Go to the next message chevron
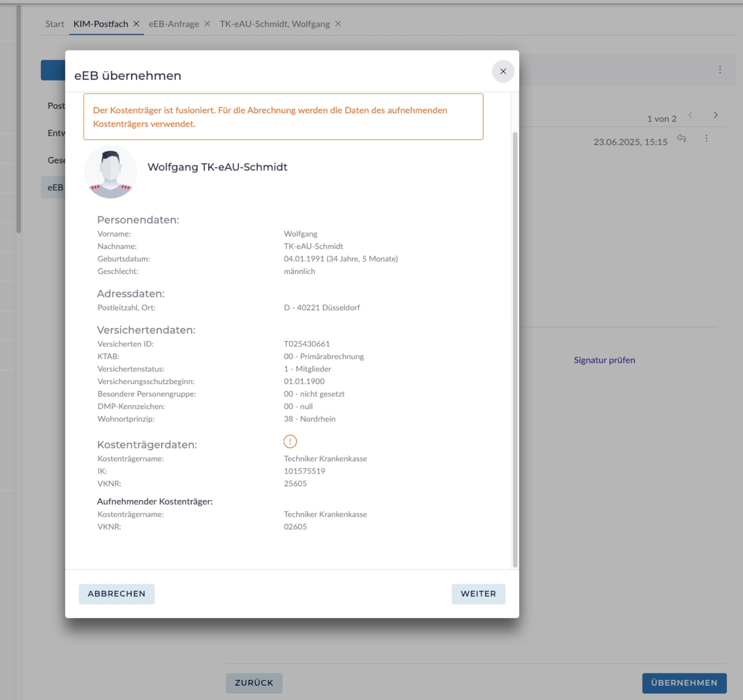 click(x=715, y=115)
